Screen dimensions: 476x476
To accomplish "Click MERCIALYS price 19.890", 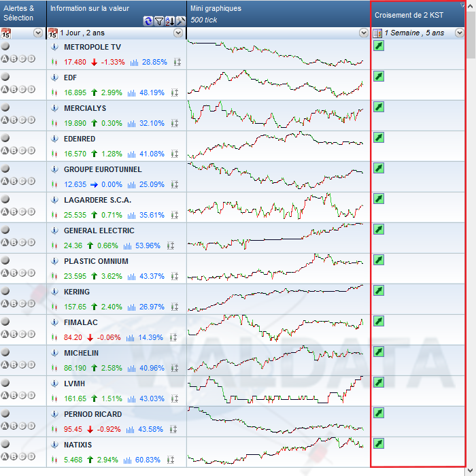I will [x=75, y=123].
